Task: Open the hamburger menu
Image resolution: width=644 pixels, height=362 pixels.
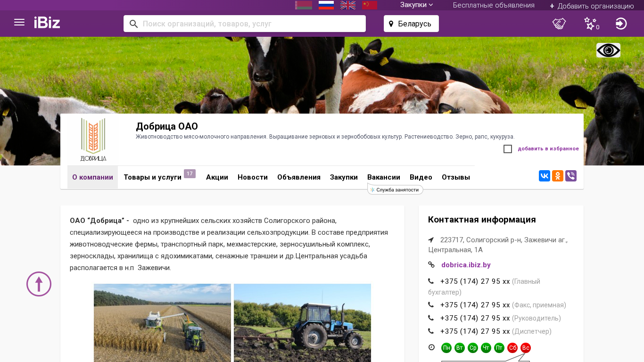Action: pyautogui.click(x=19, y=23)
